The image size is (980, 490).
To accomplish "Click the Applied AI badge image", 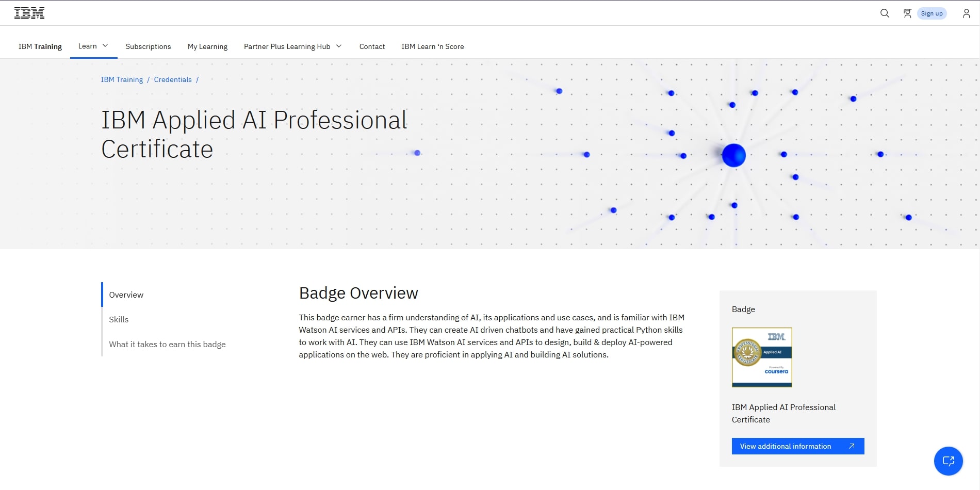I will pos(762,357).
